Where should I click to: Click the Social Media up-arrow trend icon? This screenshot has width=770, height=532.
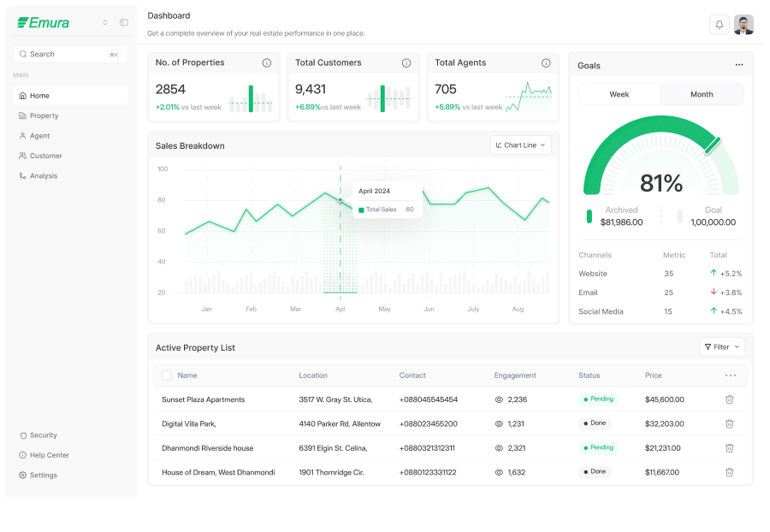tap(714, 310)
